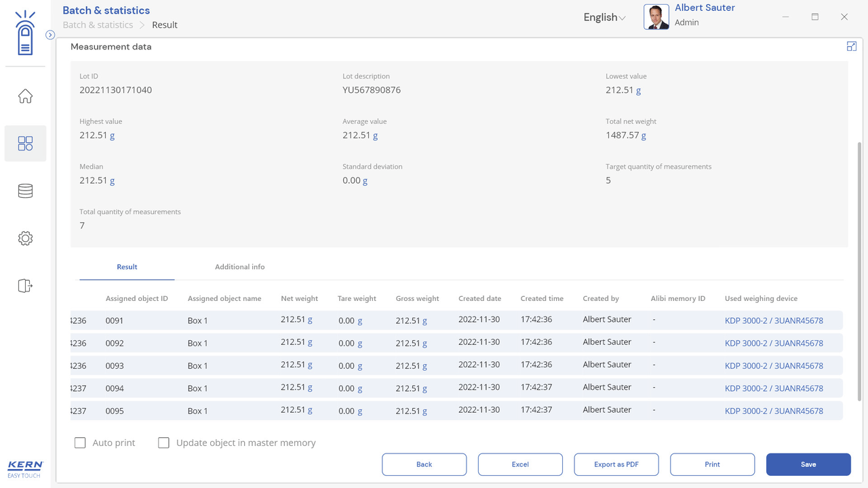Click Albert Sauter profile picture

pyautogui.click(x=656, y=17)
